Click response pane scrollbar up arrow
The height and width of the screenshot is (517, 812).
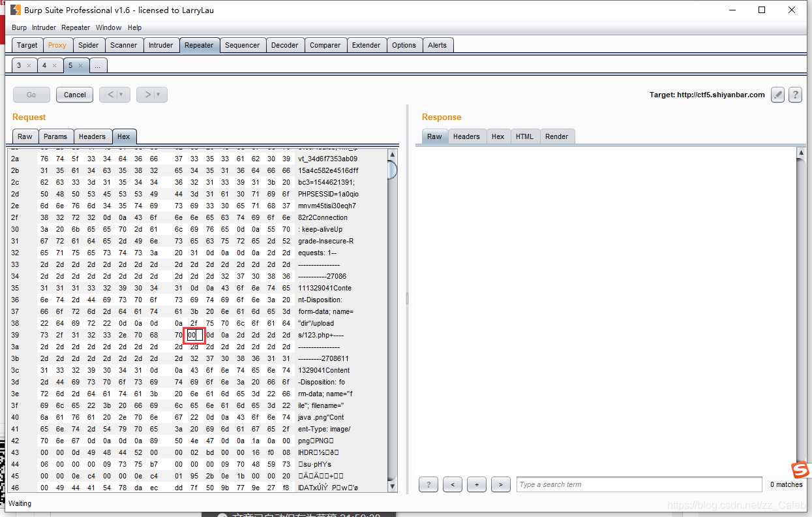click(x=802, y=153)
